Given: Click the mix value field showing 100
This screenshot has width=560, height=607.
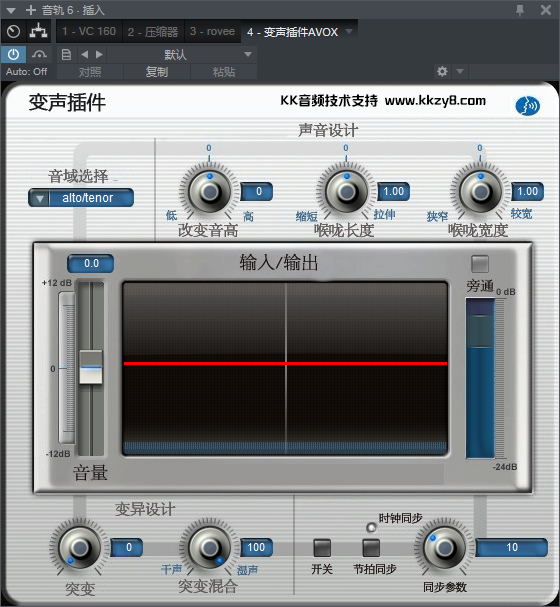Looking at the screenshot, I should [257, 547].
